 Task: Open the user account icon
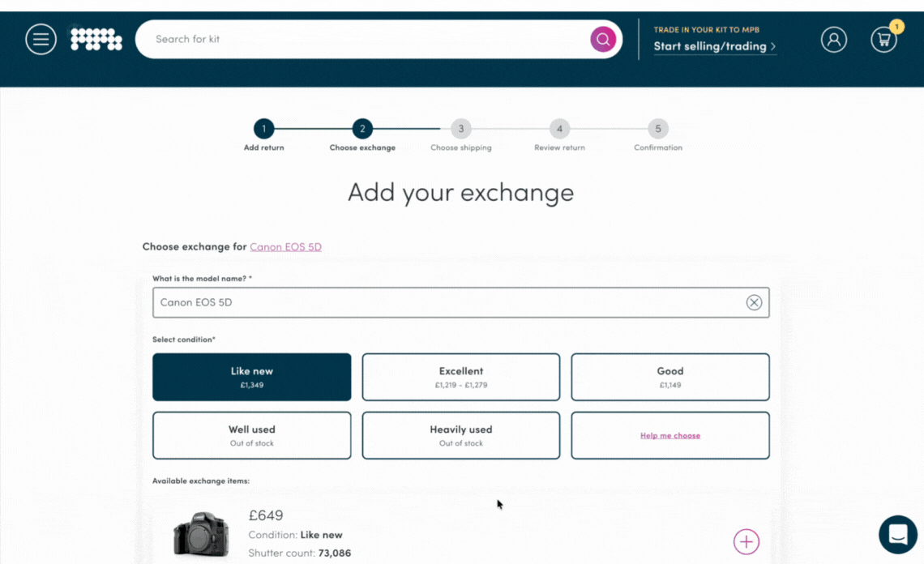[834, 40]
